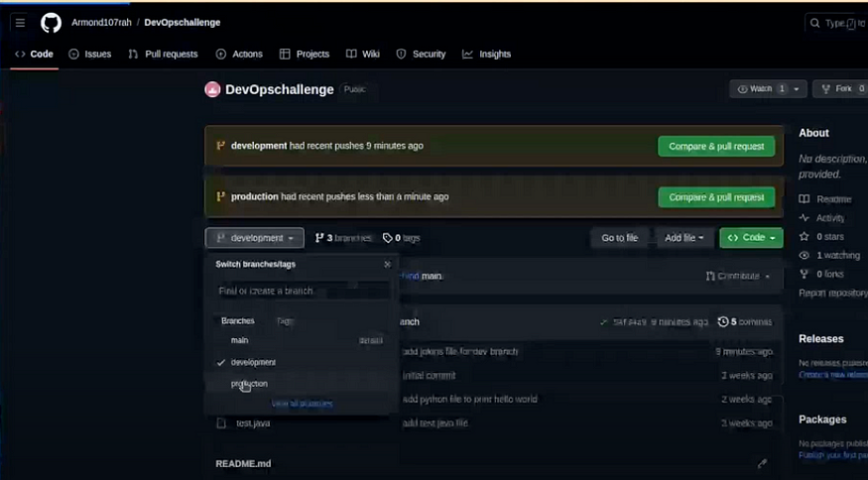Screen dimensions: 868x480
Task: Click the search magnifier icon
Action: pos(814,23)
